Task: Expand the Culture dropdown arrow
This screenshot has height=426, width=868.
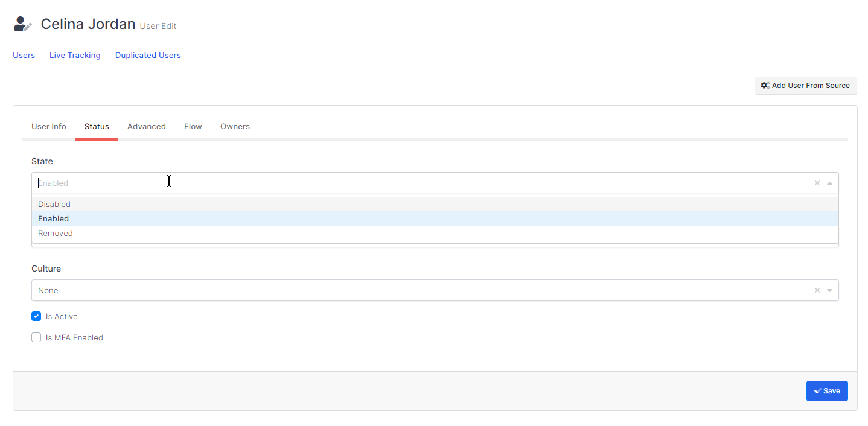Action: click(x=830, y=290)
